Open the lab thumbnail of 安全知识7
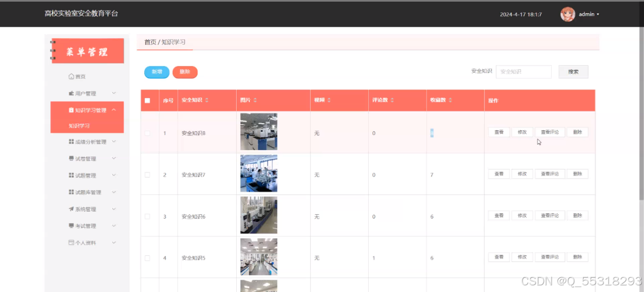The height and width of the screenshot is (292, 644). [x=259, y=173]
